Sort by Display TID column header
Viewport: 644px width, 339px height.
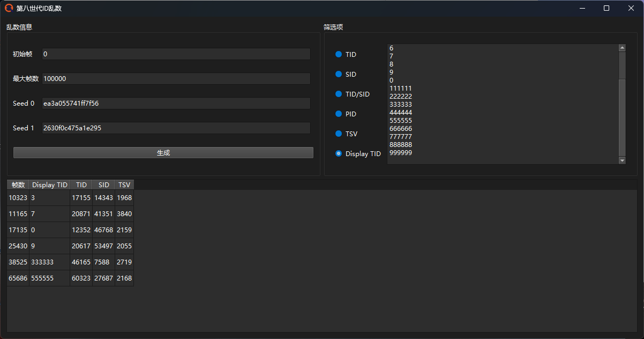[x=50, y=185]
